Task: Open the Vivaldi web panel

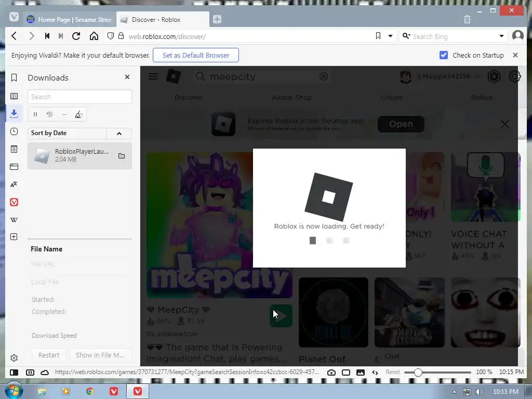Action: (14, 202)
